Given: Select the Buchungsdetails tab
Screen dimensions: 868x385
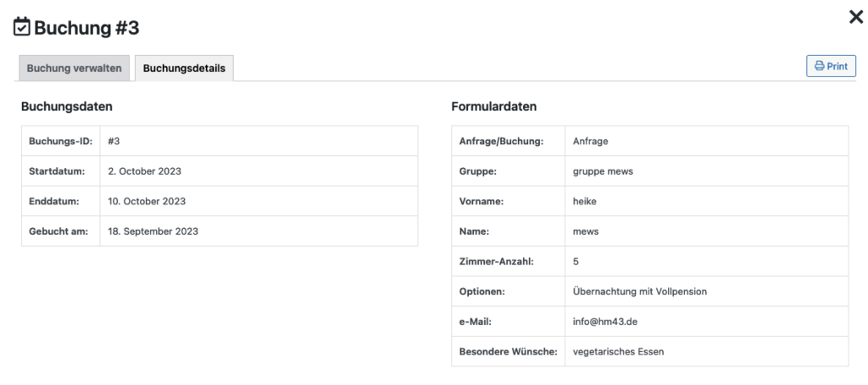Looking at the screenshot, I should coord(184,69).
